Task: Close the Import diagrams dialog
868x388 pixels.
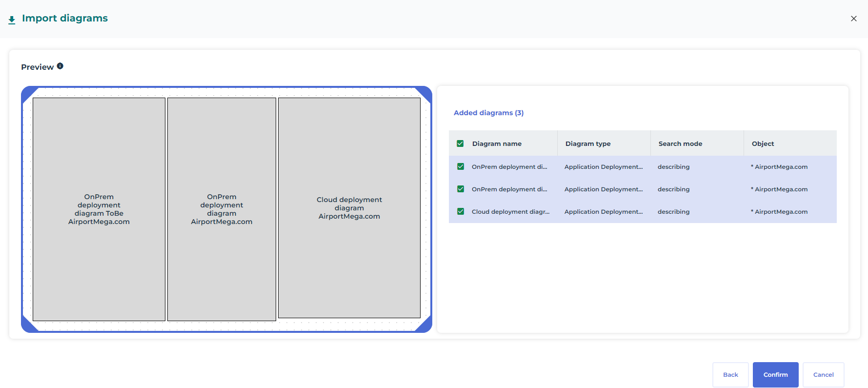Action: (x=853, y=19)
